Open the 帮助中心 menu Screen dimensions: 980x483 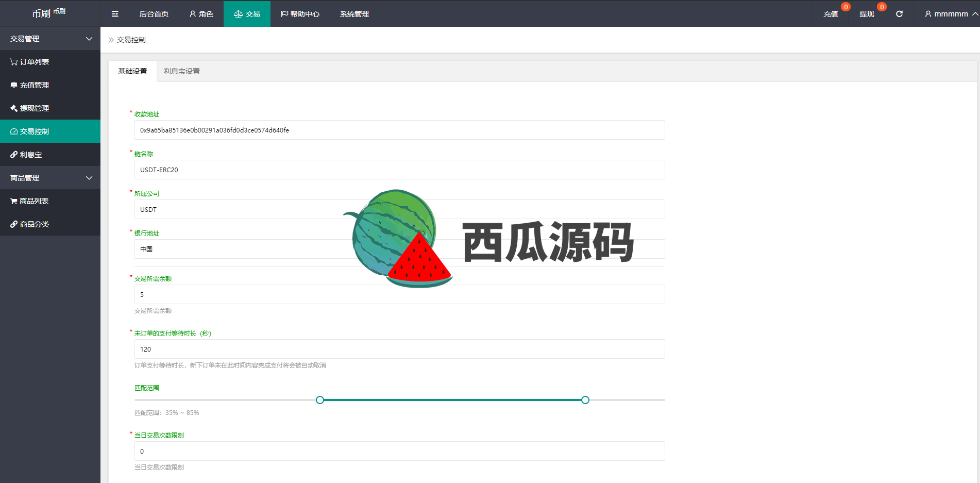(x=300, y=14)
